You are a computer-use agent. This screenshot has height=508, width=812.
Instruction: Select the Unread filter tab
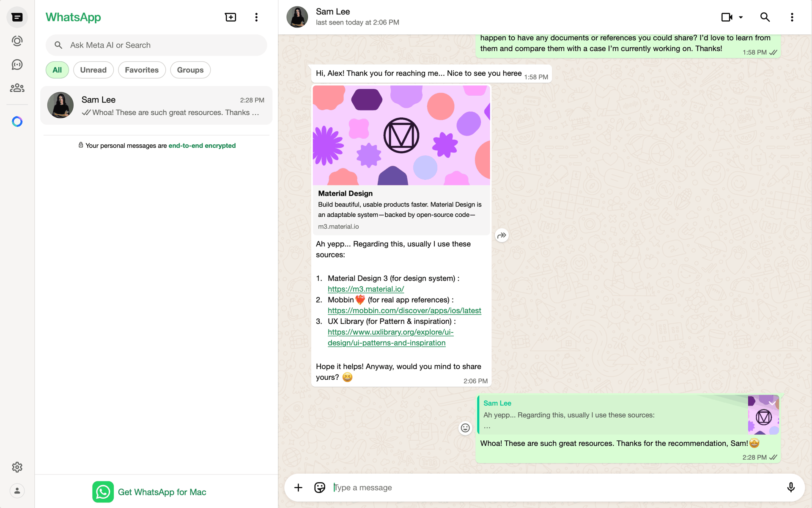click(93, 70)
